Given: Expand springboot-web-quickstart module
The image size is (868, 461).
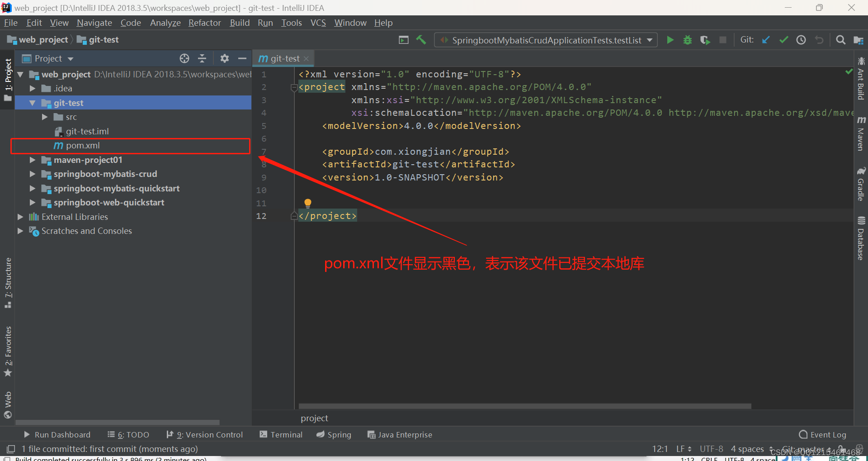Looking at the screenshot, I should (33, 203).
